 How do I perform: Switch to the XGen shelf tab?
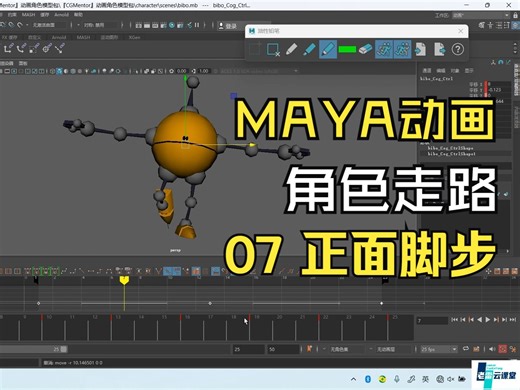click(x=134, y=37)
